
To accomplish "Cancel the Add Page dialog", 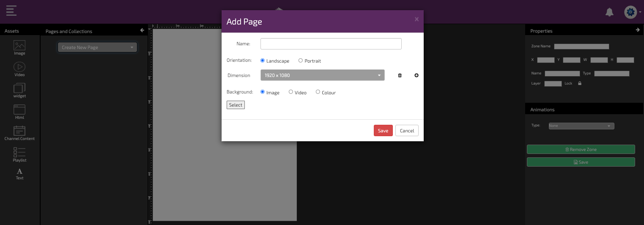I will 407,131.
